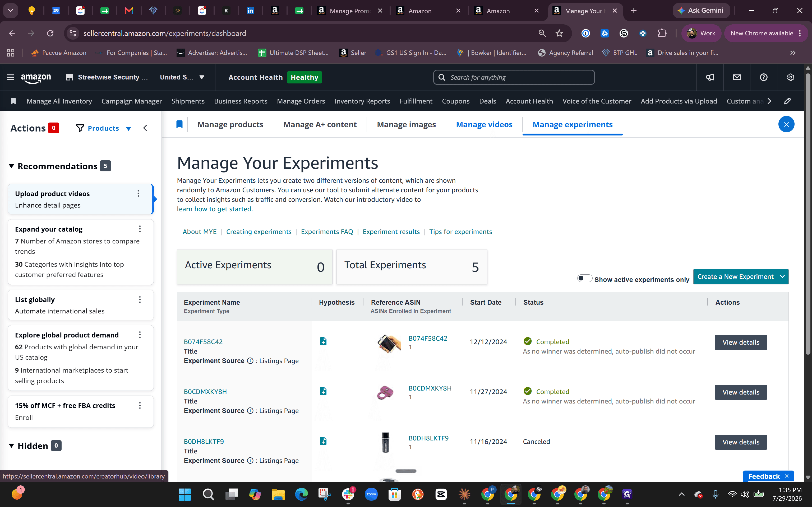Switch to the Manage videos tab
The width and height of the screenshot is (812, 507).
click(484, 124)
